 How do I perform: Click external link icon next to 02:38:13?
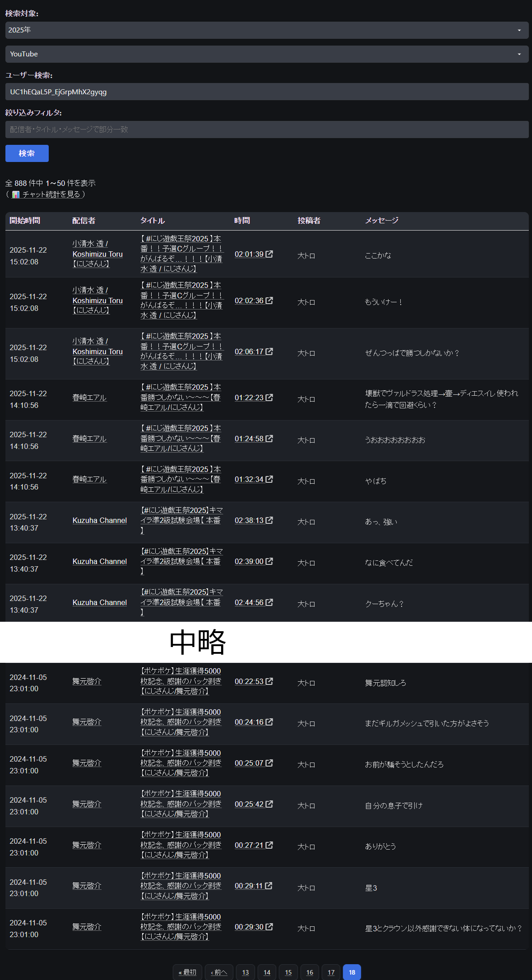coord(269,520)
